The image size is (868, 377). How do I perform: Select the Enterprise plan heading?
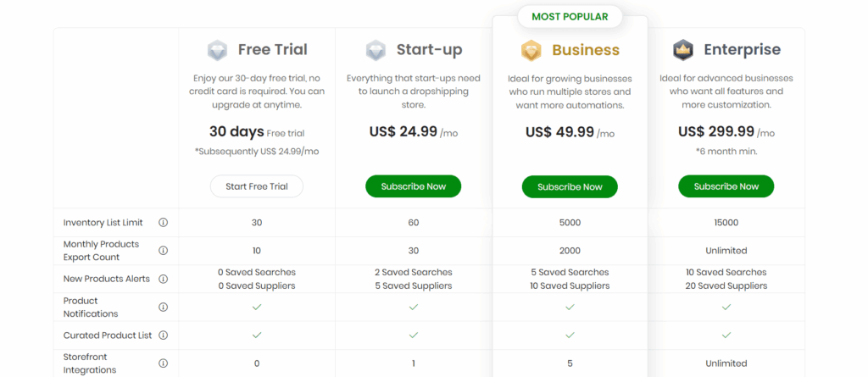743,50
